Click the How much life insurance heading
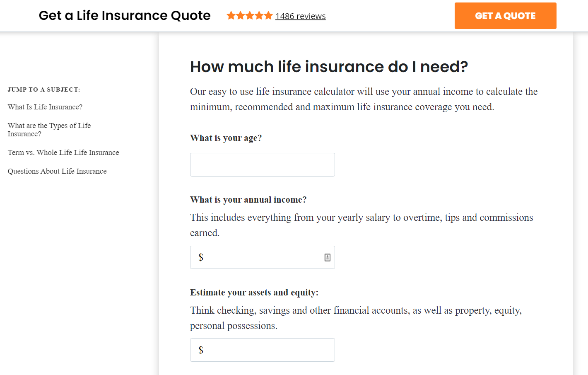This screenshot has width=588, height=375. [x=329, y=67]
